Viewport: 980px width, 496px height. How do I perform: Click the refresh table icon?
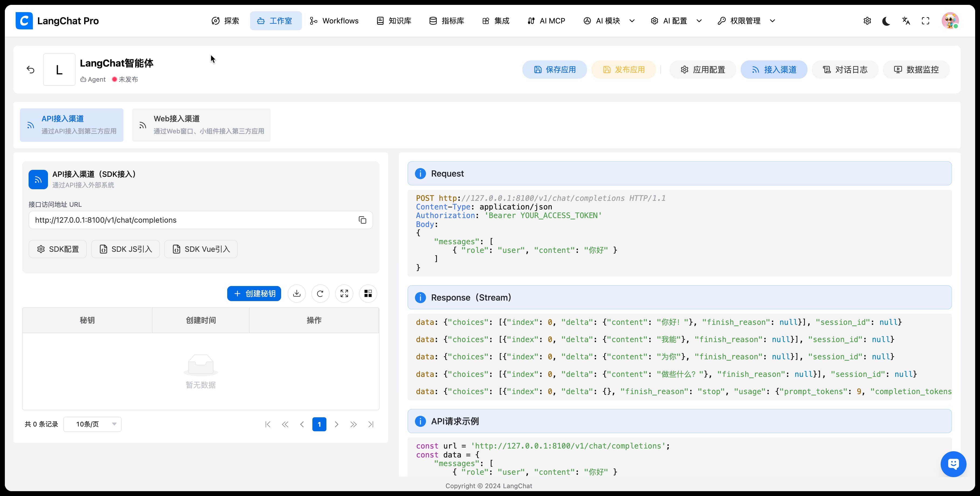(x=320, y=294)
